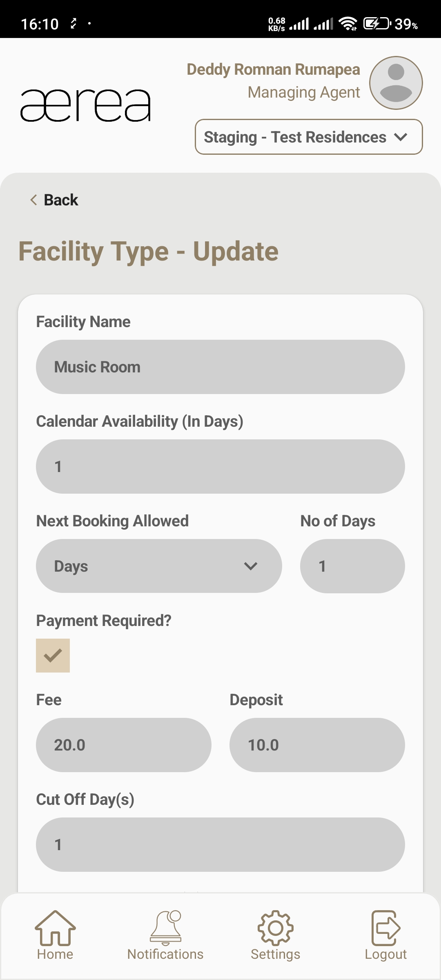Open the Staging - Test Residences dropdown
Screen dimensions: 441x980
click(x=309, y=137)
